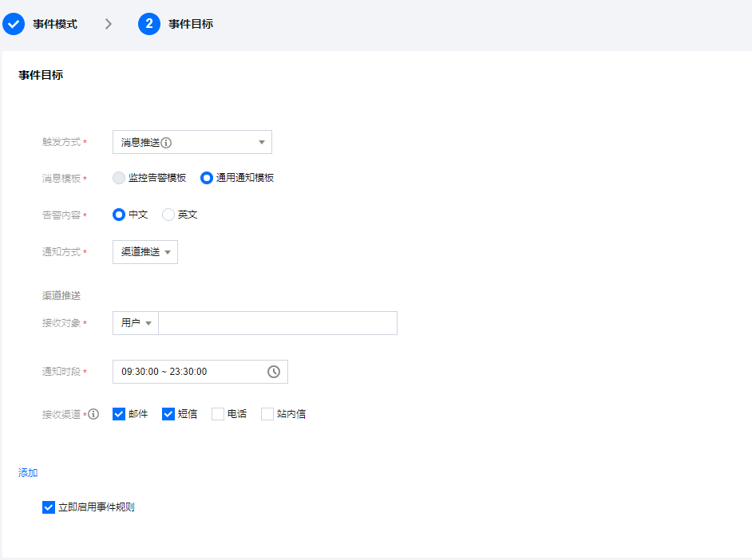Expand the 渠道推送 notification method dropdown
The width and height of the screenshot is (752, 560).
pos(145,252)
